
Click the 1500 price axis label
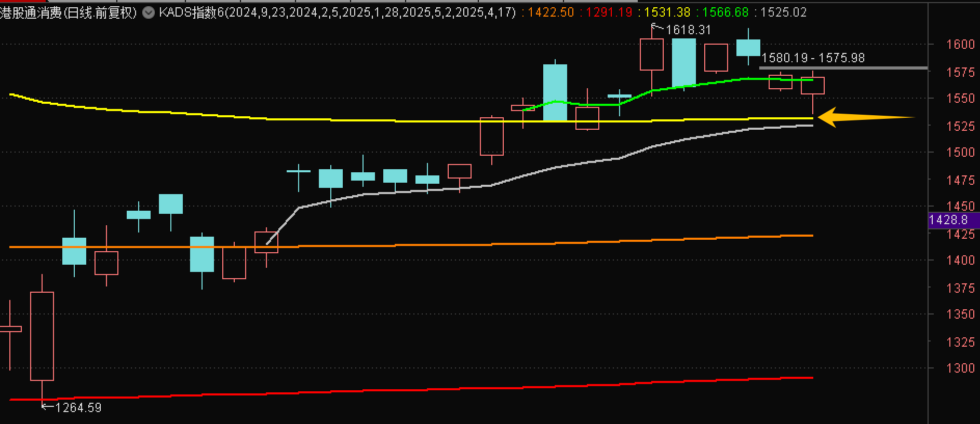[960, 153]
